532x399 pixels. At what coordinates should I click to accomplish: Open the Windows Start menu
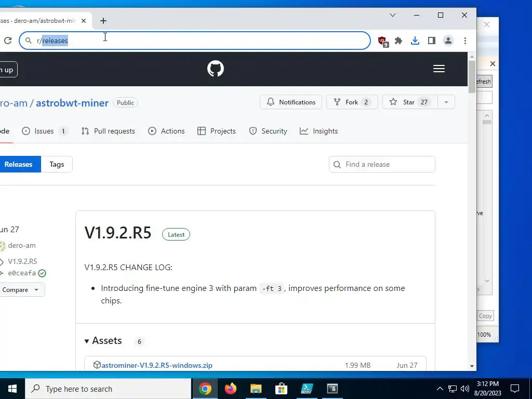12,389
